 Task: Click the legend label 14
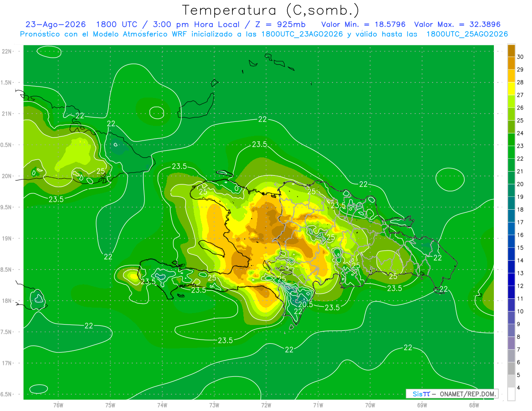pos(520,261)
